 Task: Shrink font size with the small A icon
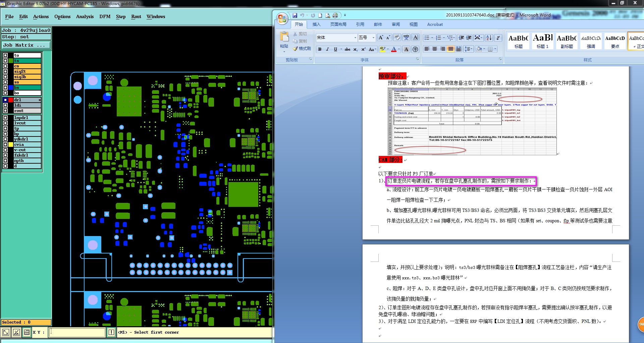click(388, 38)
